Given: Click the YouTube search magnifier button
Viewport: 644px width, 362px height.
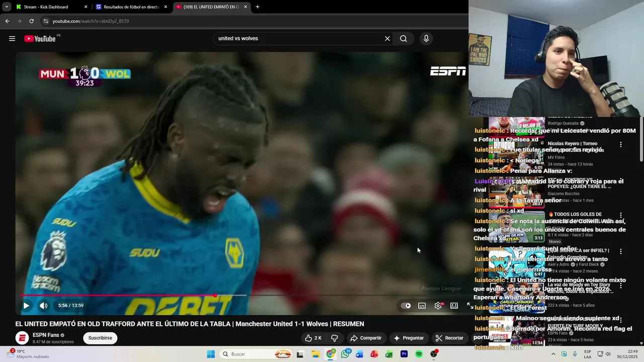Looking at the screenshot, I should point(404,39).
